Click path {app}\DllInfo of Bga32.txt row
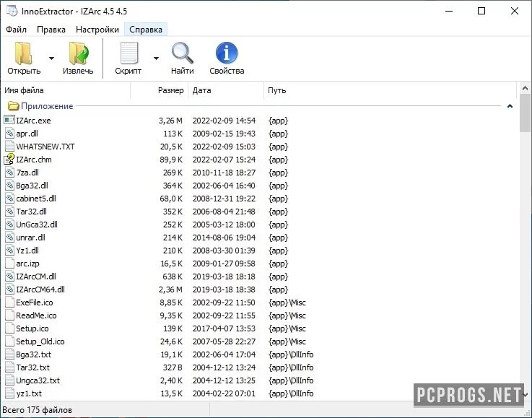The height and width of the screenshot is (418, 532). [x=291, y=354]
